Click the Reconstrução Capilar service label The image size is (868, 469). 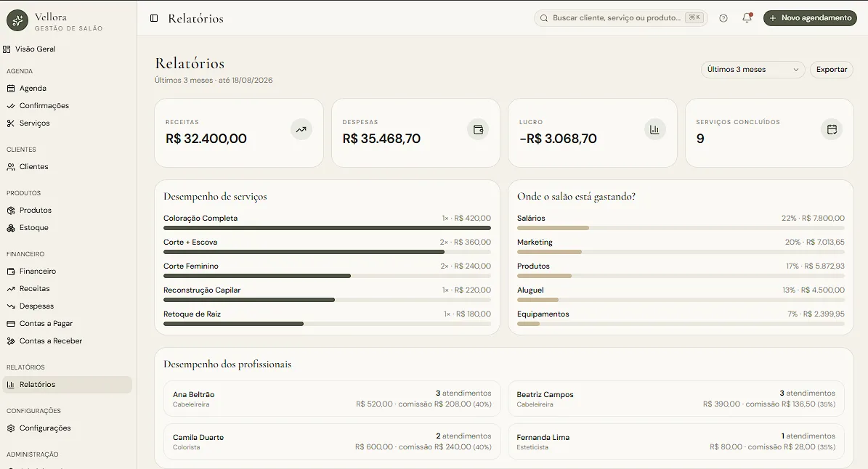tap(202, 290)
